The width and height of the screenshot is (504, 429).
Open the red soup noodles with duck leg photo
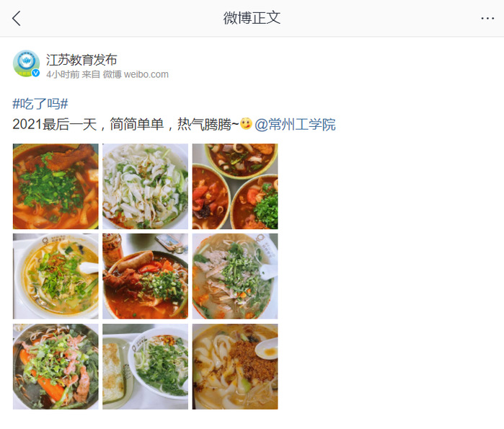(x=56, y=187)
